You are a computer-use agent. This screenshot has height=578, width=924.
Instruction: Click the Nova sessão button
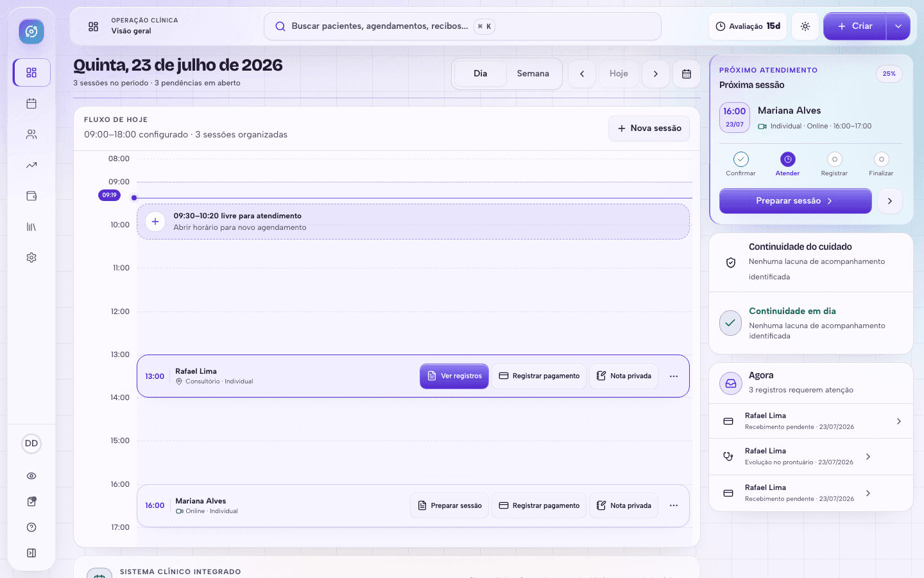649,128
